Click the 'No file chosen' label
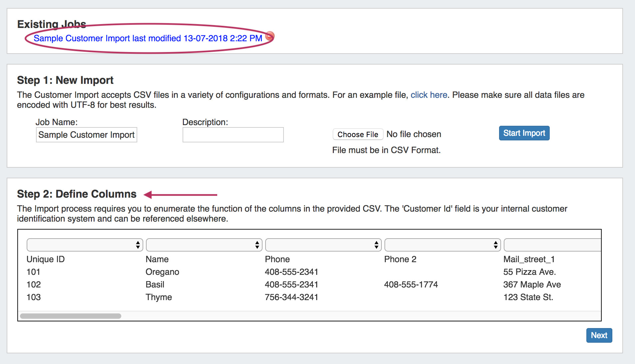 (413, 134)
